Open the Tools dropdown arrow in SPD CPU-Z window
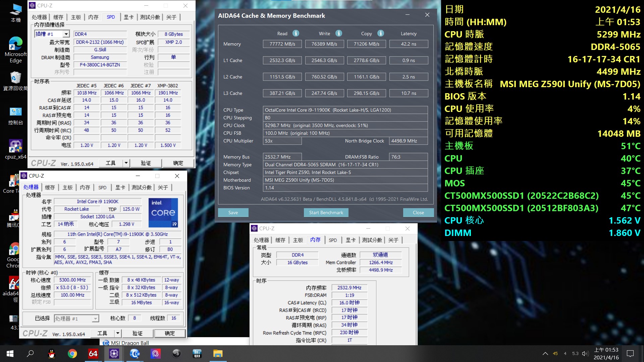Screen dimensions: 644x362 [x=126, y=163]
